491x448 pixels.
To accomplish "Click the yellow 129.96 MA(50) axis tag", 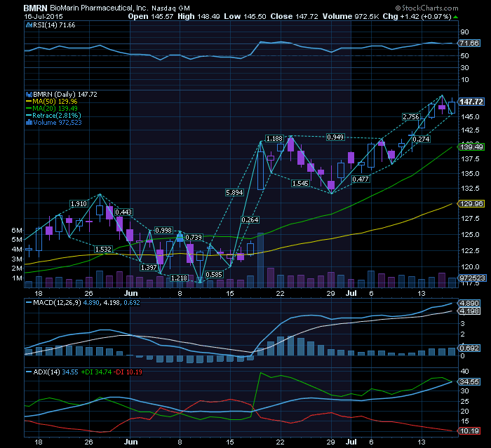I will pos(471,204).
